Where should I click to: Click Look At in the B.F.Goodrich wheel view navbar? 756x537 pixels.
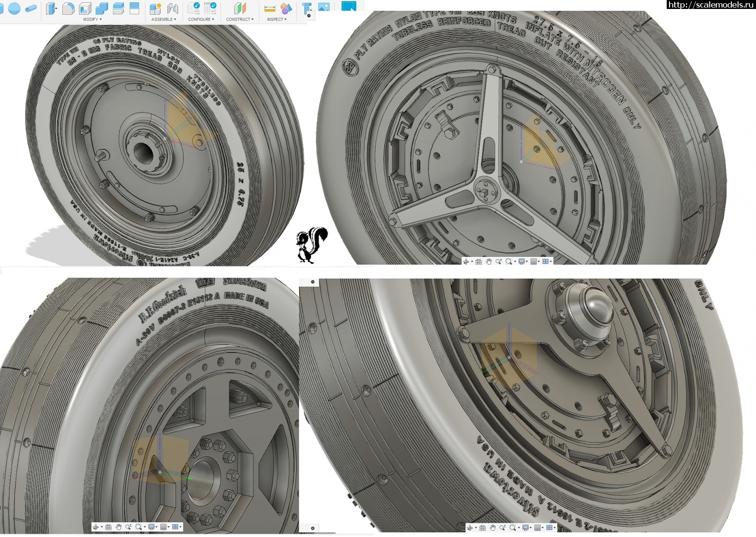pyautogui.click(x=109, y=527)
